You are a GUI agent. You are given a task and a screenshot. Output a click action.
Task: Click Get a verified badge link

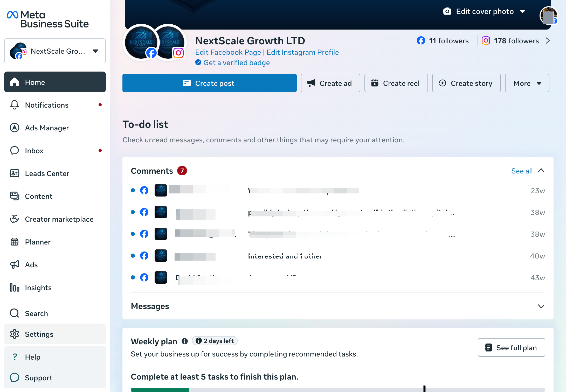pos(237,63)
